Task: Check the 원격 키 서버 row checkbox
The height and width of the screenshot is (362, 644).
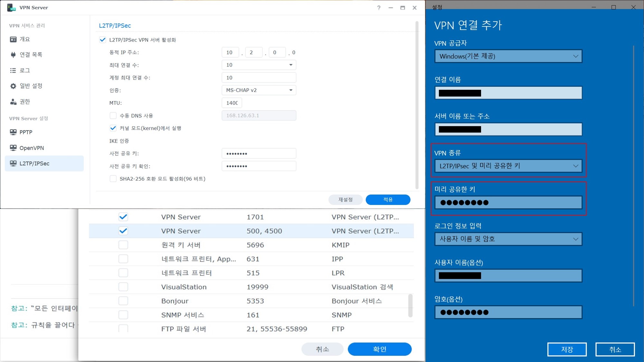Action: point(123,245)
